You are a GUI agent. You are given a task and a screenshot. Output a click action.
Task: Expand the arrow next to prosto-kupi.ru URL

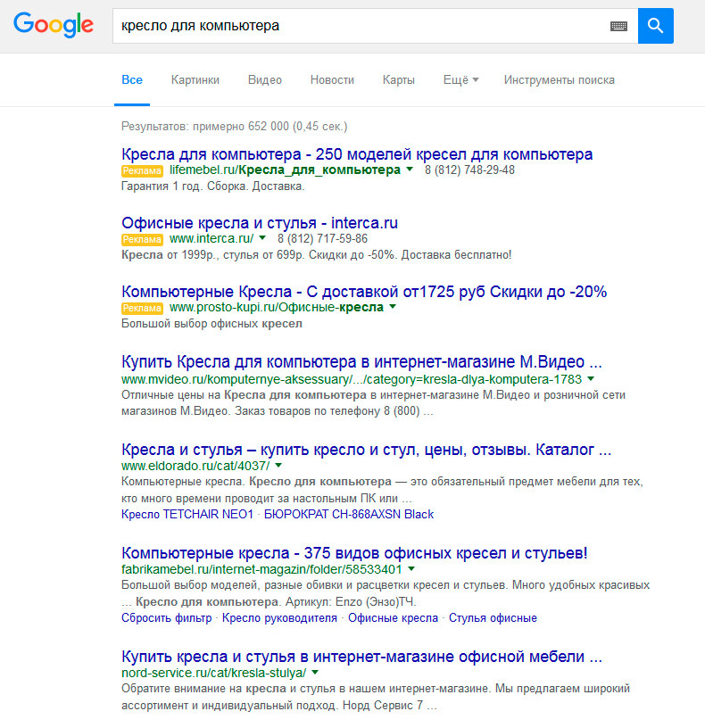click(x=393, y=306)
